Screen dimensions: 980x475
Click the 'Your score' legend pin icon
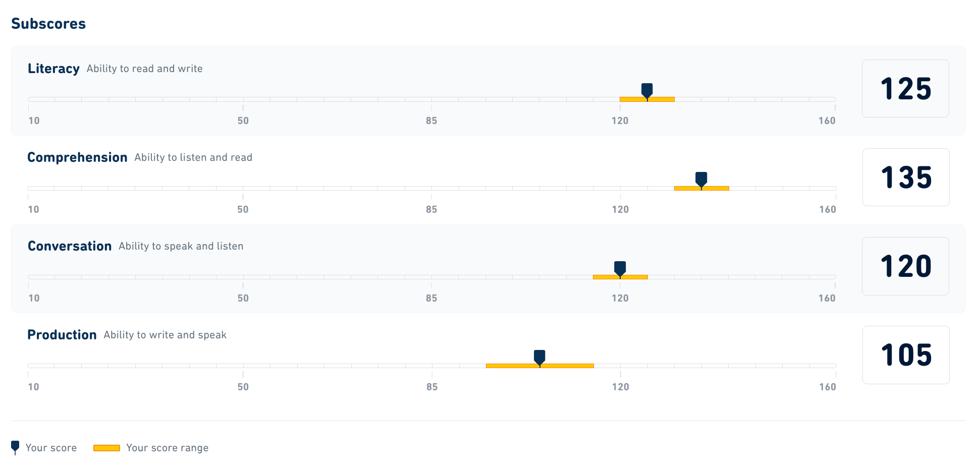click(x=15, y=447)
